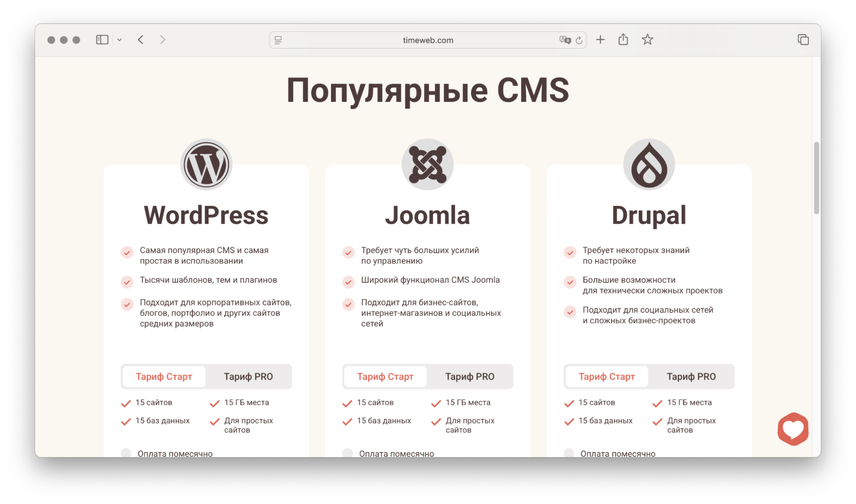
Task: Choose Оплата помесячно radio in Drupal card
Action: [x=569, y=453]
